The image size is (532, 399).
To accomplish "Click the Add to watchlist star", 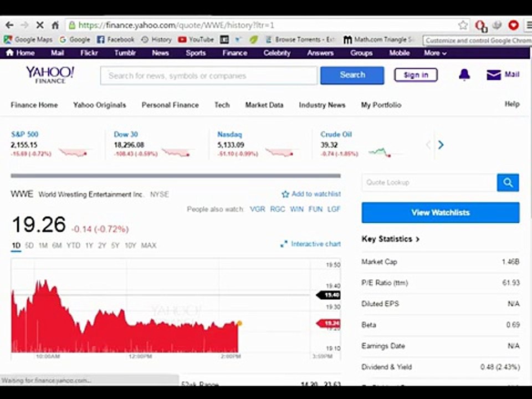I will [x=285, y=194].
